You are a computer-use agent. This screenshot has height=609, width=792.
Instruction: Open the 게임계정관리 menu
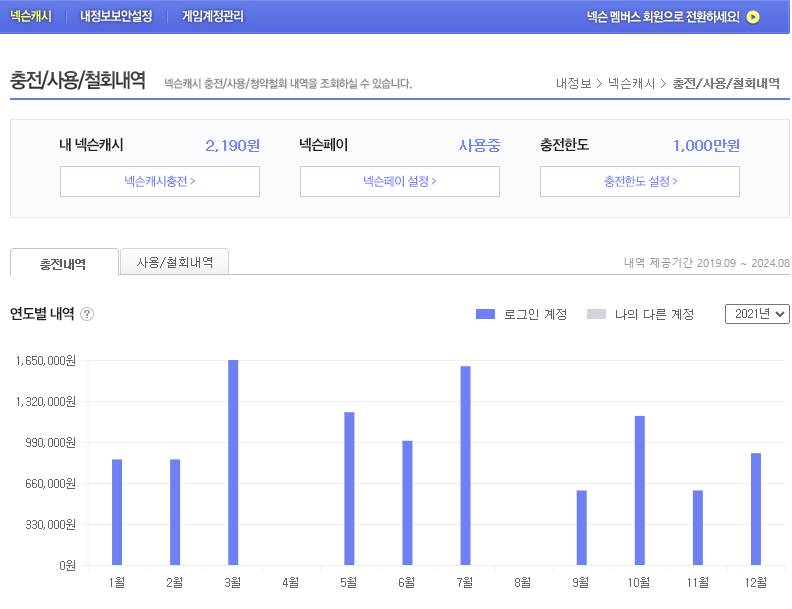tap(213, 16)
